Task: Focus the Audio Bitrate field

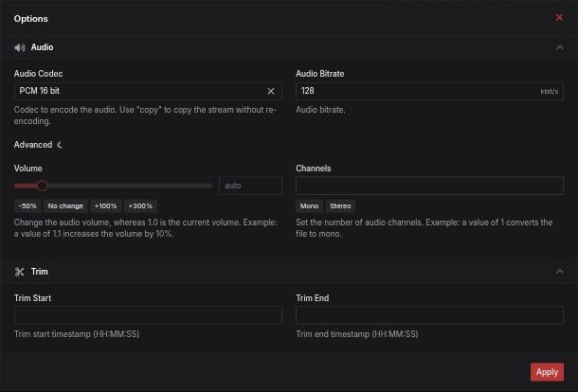Action: tap(429, 91)
